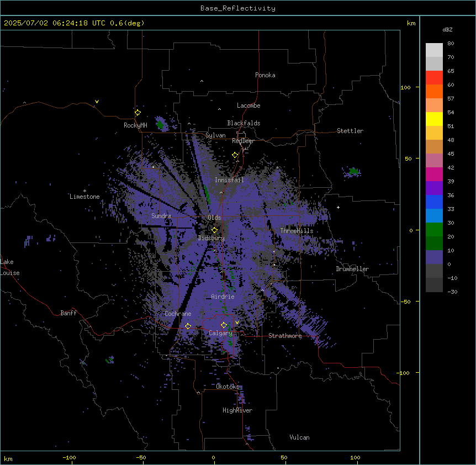Pick the yellow 51–54 dBZ legend swatch
The image size is (476, 465).
click(x=434, y=119)
